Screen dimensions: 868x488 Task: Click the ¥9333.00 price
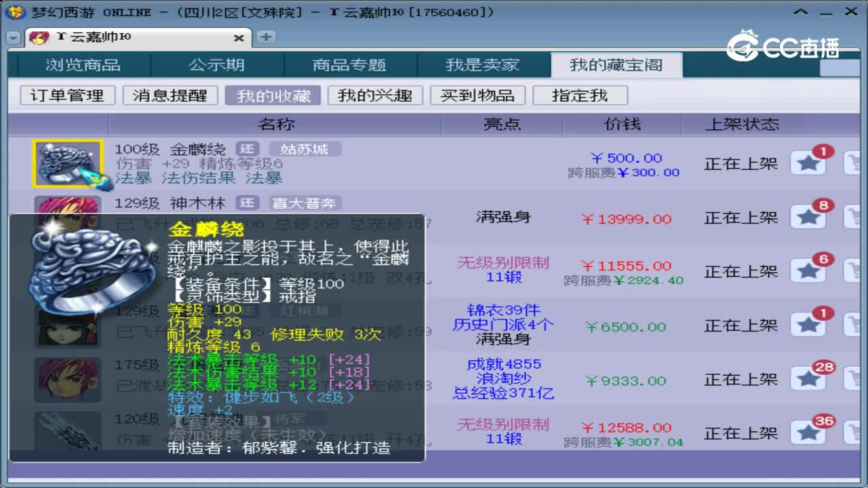pos(626,381)
